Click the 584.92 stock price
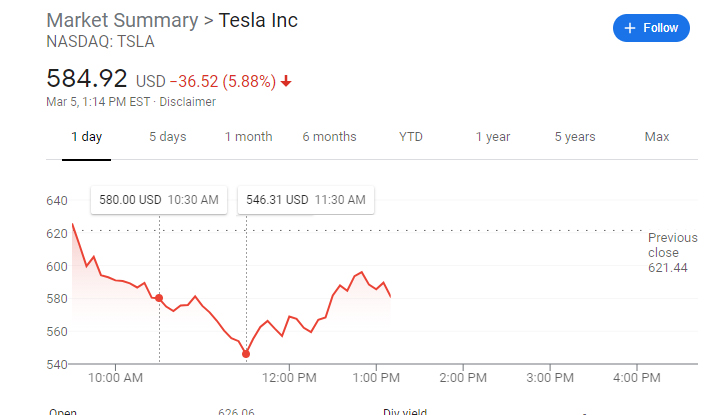This screenshot has width=725, height=415. pyautogui.click(x=88, y=78)
